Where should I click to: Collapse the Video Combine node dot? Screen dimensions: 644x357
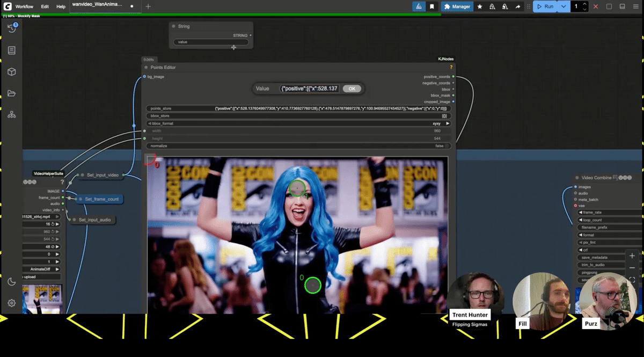[577, 178]
